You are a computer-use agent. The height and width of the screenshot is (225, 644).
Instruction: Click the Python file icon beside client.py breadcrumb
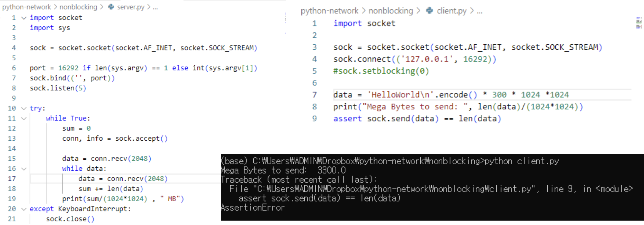(429, 11)
